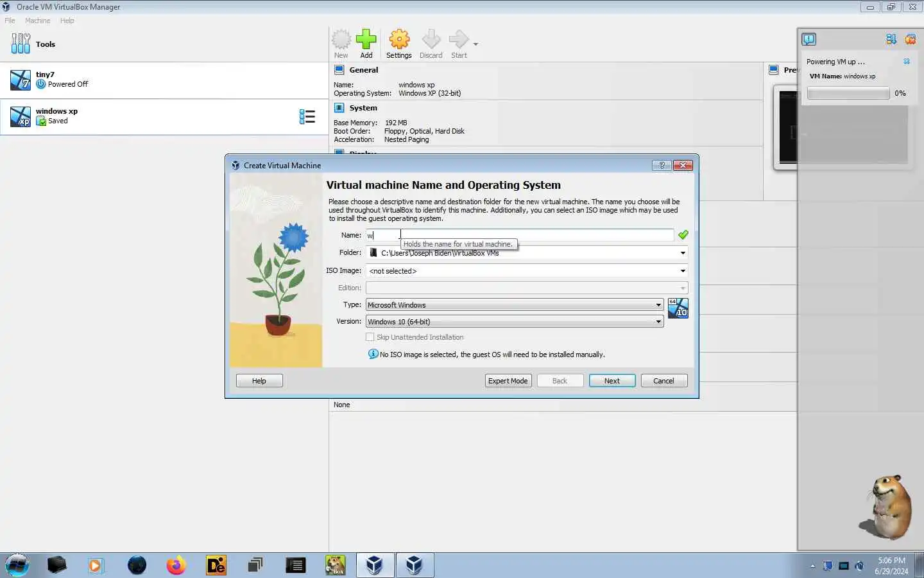Click the taskbar clock showing 5:06 PM
Image resolution: width=924 pixels, height=578 pixels.
[x=891, y=566]
